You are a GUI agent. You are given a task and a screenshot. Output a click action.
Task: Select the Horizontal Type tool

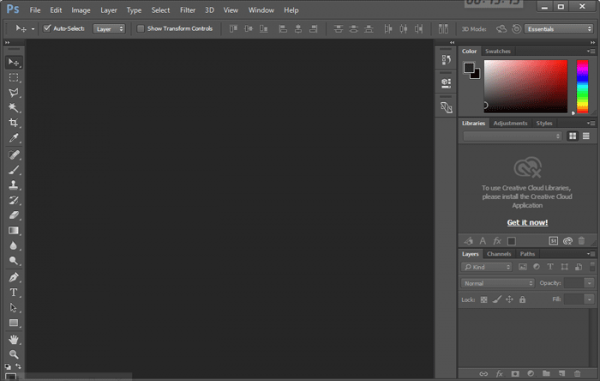14,293
